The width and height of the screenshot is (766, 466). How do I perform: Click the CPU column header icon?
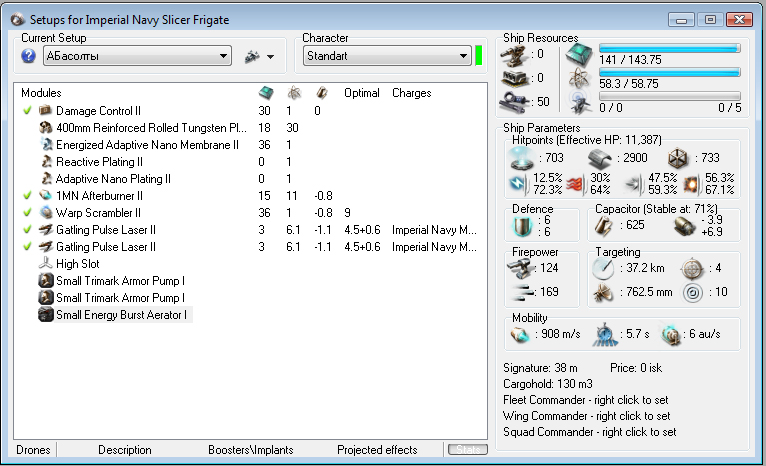[x=266, y=93]
